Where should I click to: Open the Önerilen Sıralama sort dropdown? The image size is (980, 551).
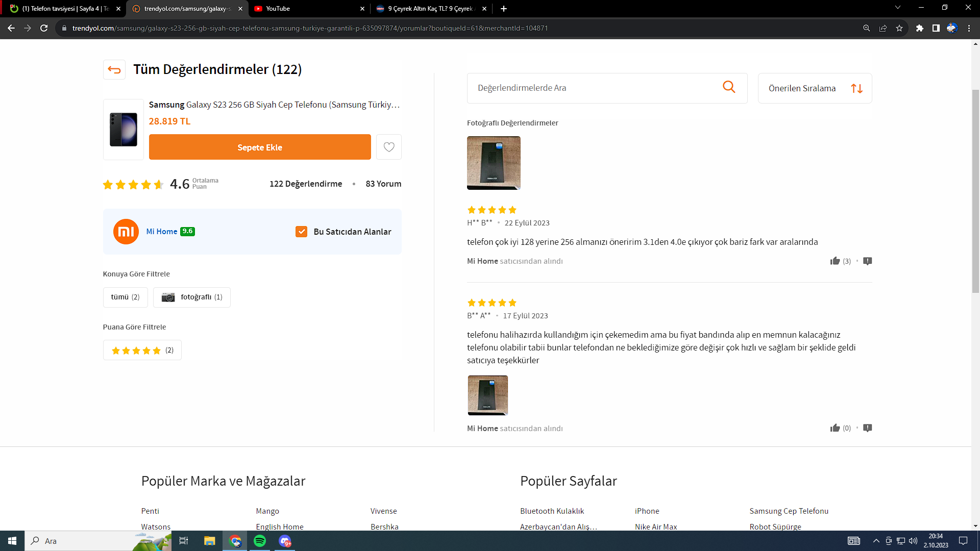(815, 88)
